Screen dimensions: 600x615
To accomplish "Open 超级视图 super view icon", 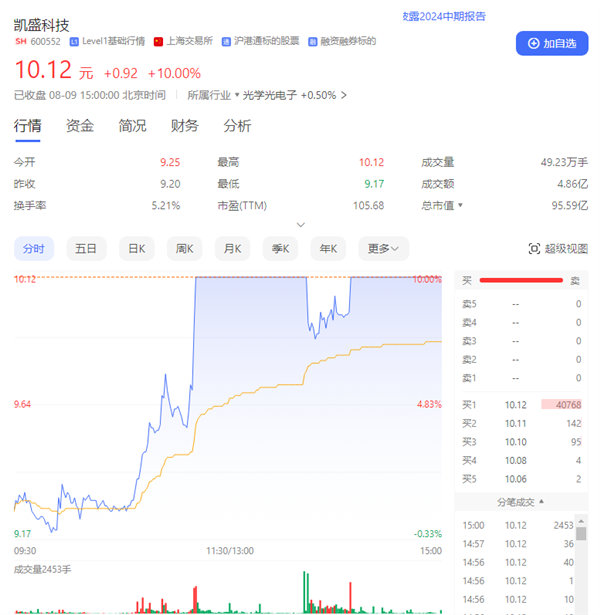I will 534,249.
